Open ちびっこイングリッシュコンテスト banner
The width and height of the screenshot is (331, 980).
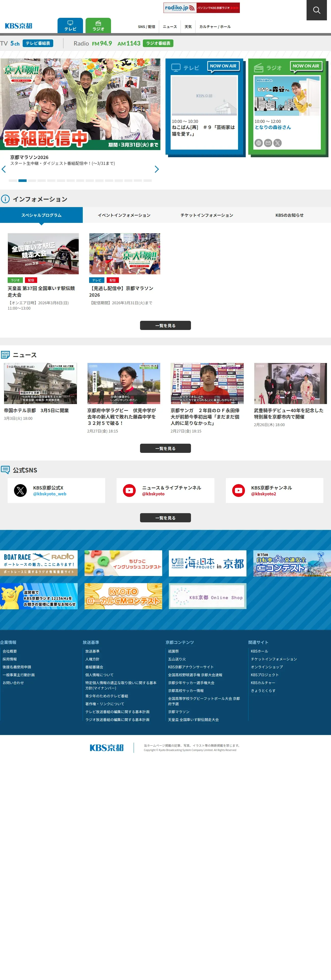click(123, 563)
